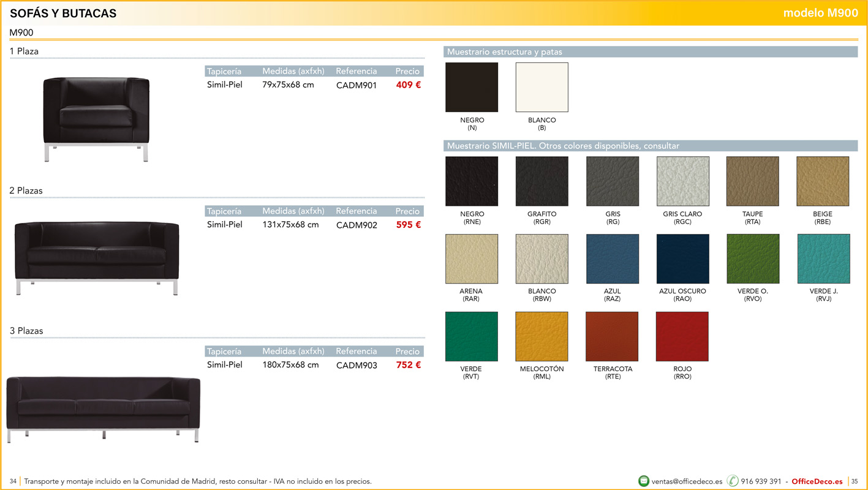Click the 3 Plazas section heading
868x490 pixels.
click(x=26, y=331)
